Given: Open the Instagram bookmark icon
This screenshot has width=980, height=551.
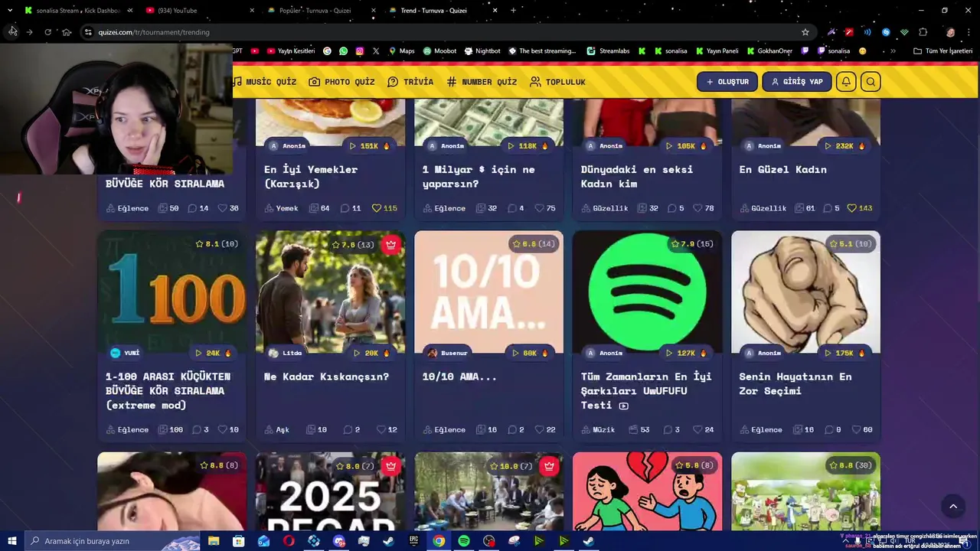Looking at the screenshot, I should (x=359, y=51).
